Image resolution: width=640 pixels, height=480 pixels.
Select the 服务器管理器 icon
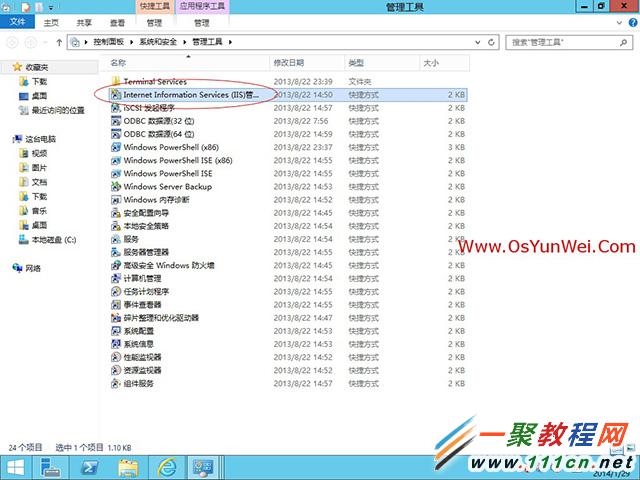tap(116, 252)
